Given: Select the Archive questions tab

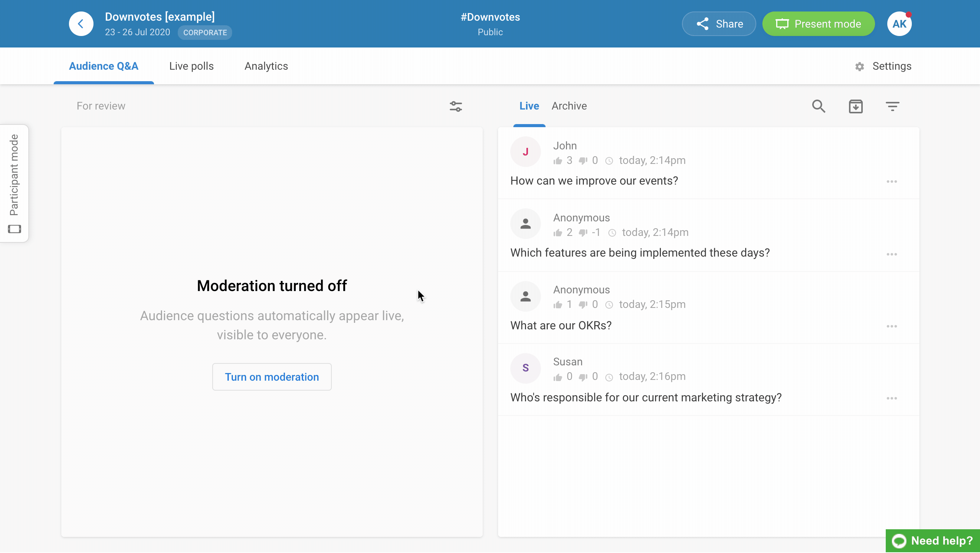Looking at the screenshot, I should (x=569, y=106).
